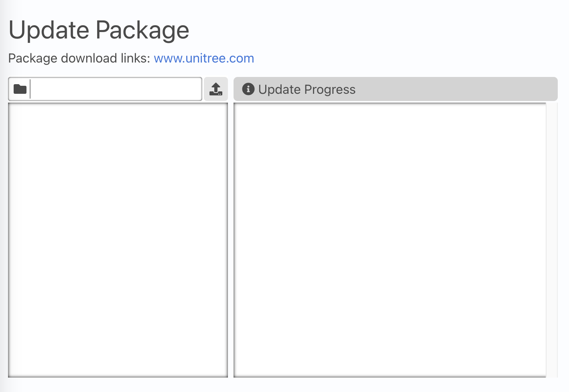569x392 pixels.
Task: Open the www.unitree.com download link
Action: click(x=204, y=59)
